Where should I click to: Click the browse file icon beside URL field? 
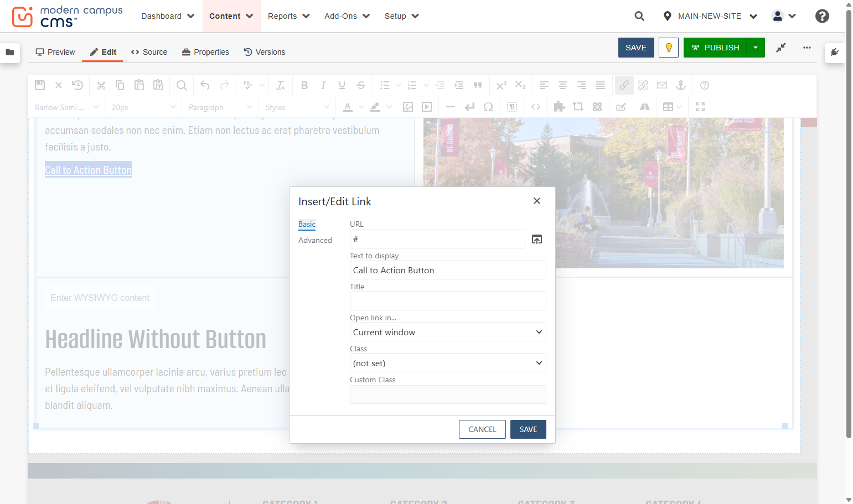coord(537,239)
